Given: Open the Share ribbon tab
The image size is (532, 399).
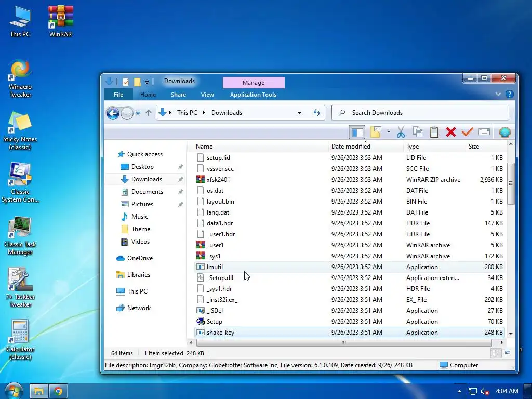Looking at the screenshot, I should (x=179, y=95).
